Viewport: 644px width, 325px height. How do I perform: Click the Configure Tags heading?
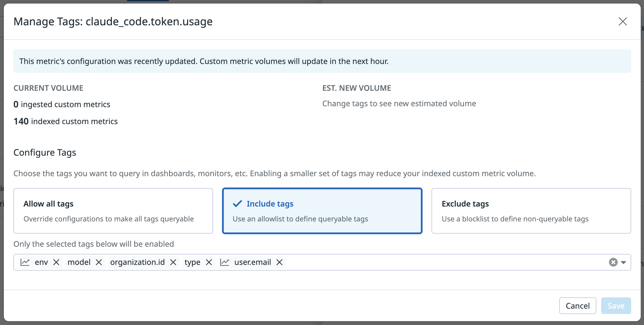pos(45,152)
